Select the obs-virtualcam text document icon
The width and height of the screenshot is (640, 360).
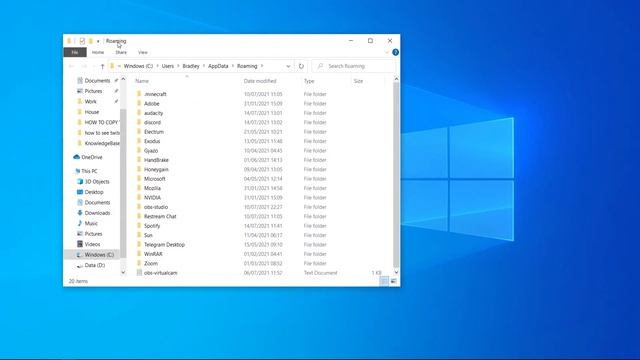139,273
